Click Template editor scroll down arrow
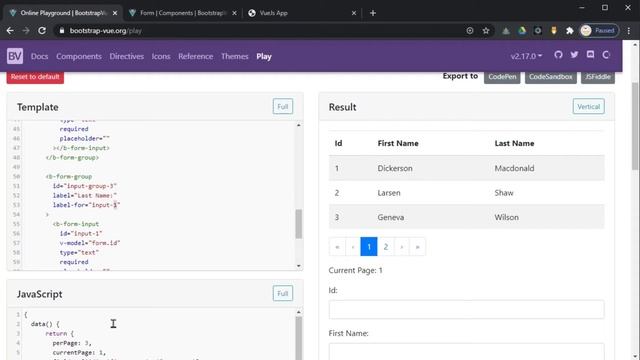Screen dimensions: 640x360 point(299,266)
